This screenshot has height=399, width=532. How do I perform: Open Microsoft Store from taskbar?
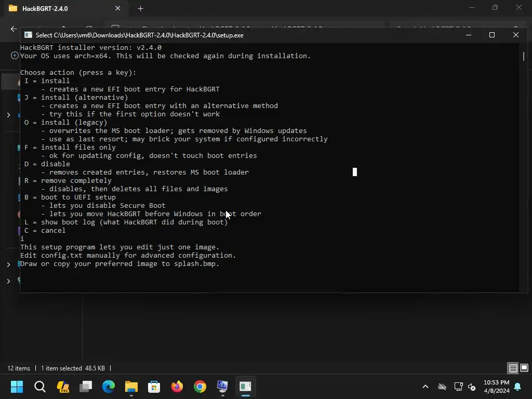[154, 387]
